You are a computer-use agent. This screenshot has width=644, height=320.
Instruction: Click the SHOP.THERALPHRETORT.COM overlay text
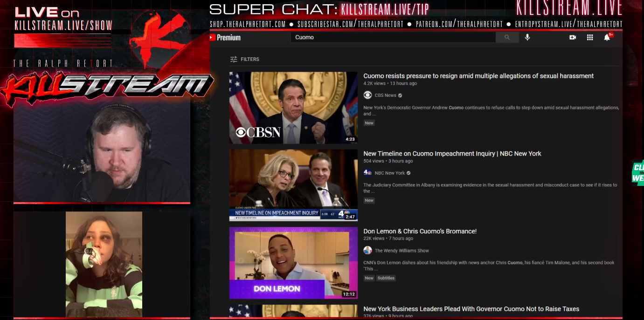point(248,24)
